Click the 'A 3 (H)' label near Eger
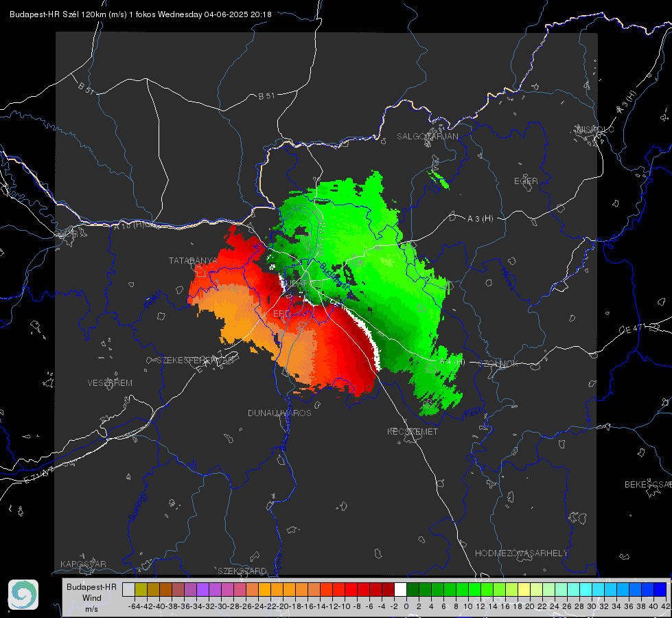Image resolution: width=672 pixels, height=618 pixels. pyautogui.click(x=480, y=219)
